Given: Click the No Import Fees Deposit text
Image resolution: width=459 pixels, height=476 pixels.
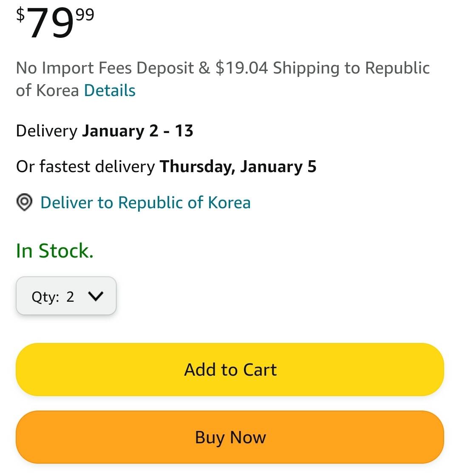Looking at the screenshot, I should [x=105, y=68].
